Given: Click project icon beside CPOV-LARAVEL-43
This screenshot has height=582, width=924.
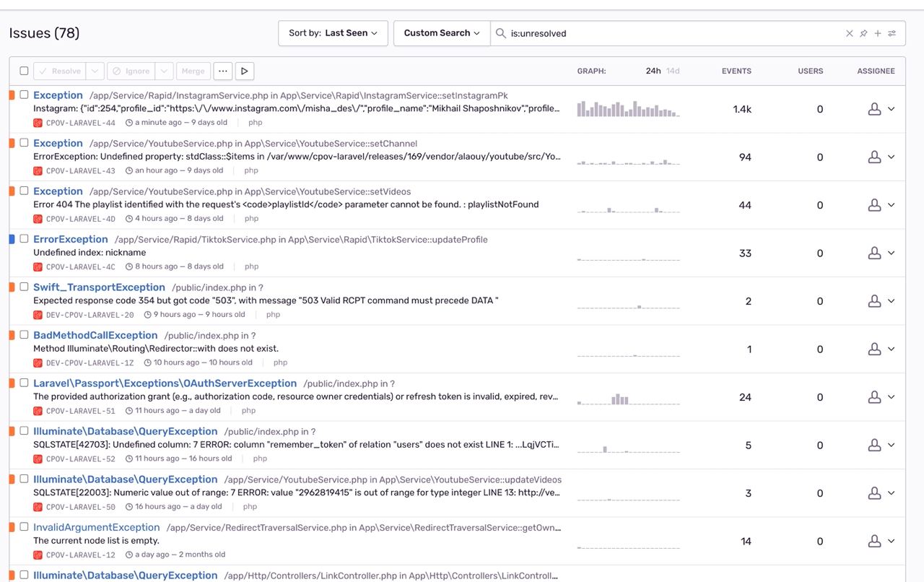Looking at the screenshot, I should click(x=38, y=171).
